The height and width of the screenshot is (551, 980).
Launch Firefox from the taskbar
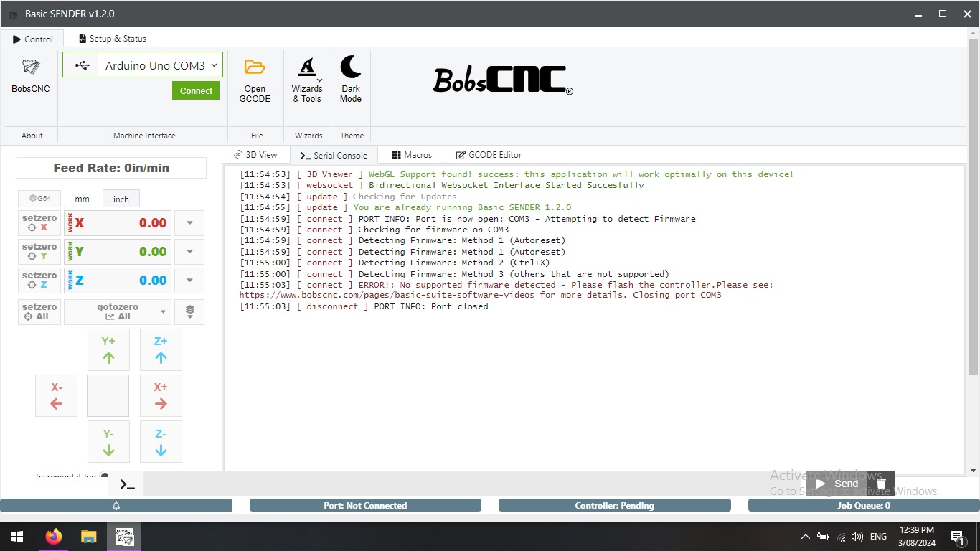click(x=53, y=537)
